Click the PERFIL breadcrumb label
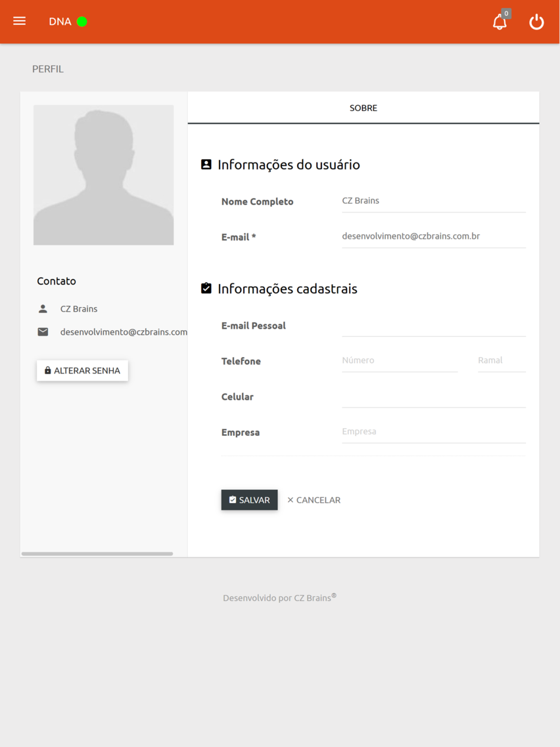Image resolution: width=560 pixels, height=747 pixels. coord(47,69)
